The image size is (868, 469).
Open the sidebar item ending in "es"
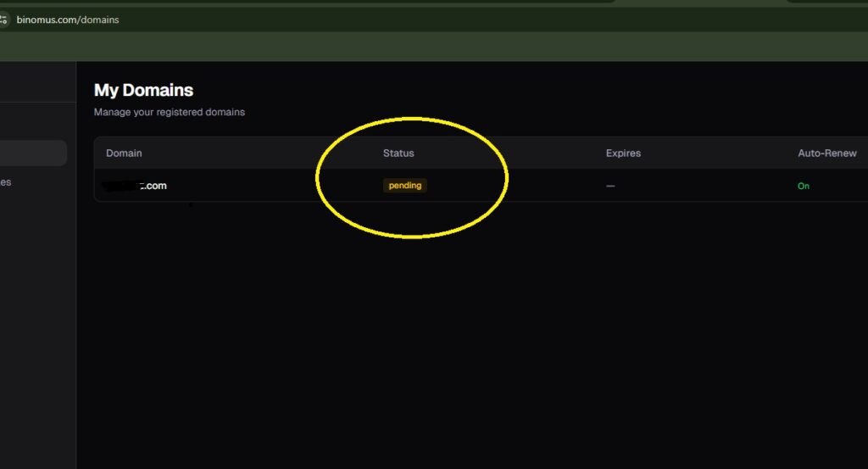pyautogui.click(x=6, y=182)
